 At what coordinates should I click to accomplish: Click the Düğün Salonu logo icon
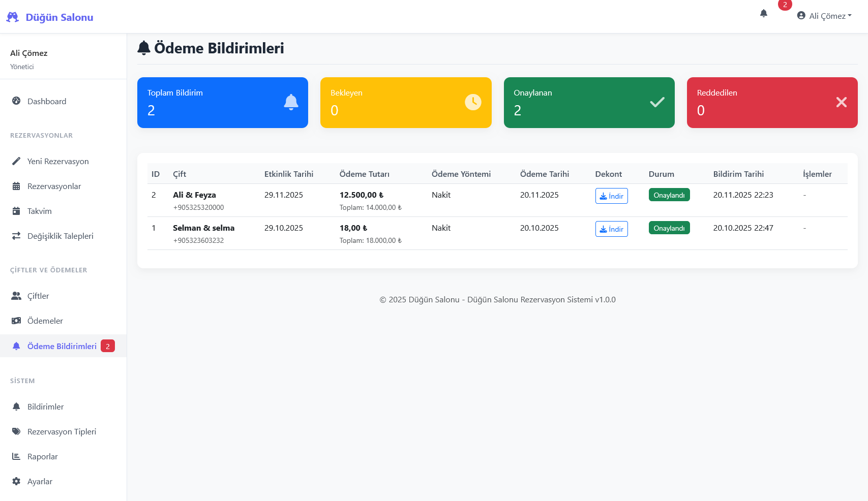(13, 17)
